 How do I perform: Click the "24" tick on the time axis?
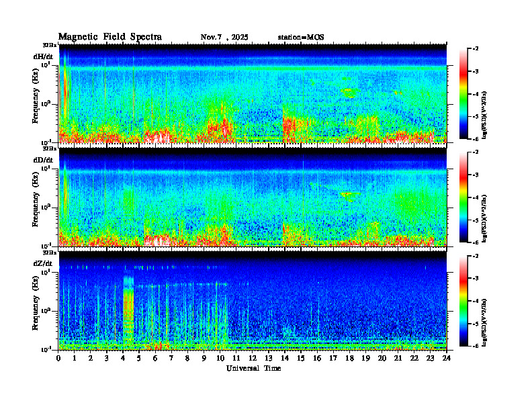tap(447, 358)
